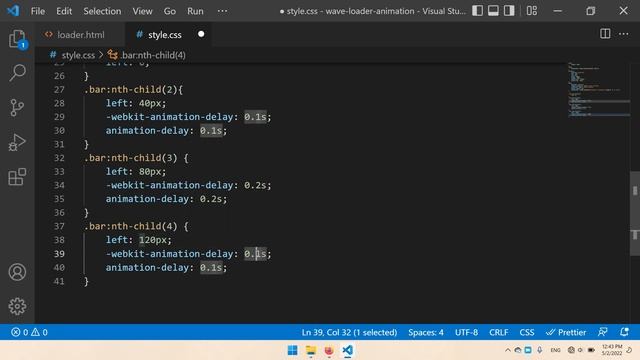Click the .bar:nth-child(3) selector line
Image resolution: width=640 pixels, height=360 pixels.
[136, 158]
